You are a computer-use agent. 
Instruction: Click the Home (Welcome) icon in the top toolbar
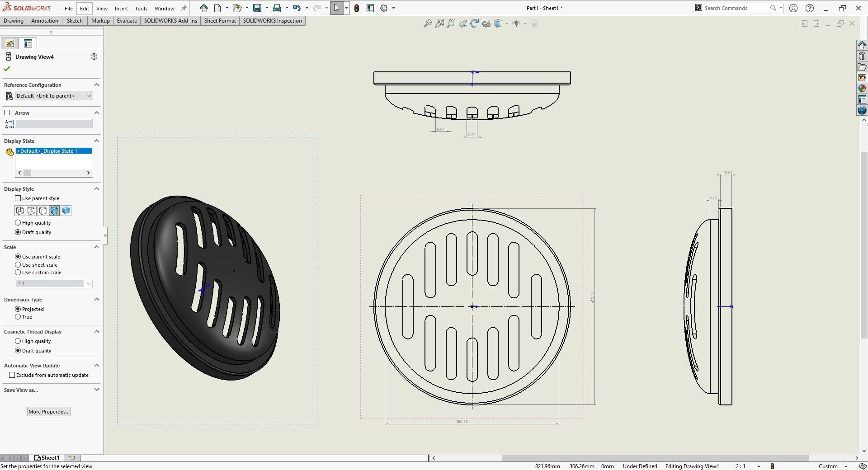click(204, 8)
